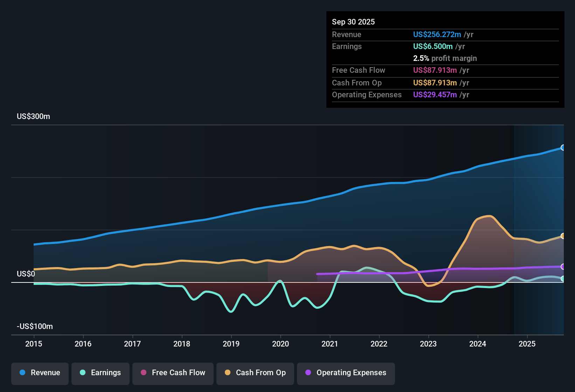575x392 pixels.
Task: Click the US$256.272m revenue value
Action: pos(437,34)
